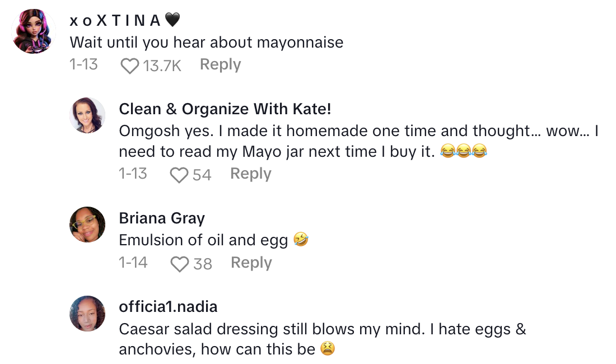The width and height of the screenshot is (616, 364).
Task: Heart Briana Gray's emulsion reply
Action: click(179, 264)
